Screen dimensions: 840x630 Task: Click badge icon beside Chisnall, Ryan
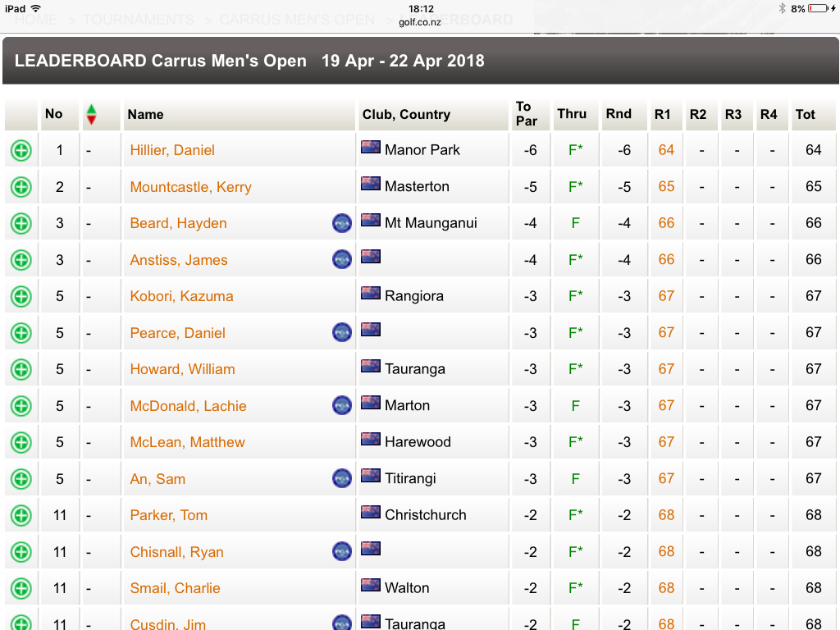(x=342, y=550)
